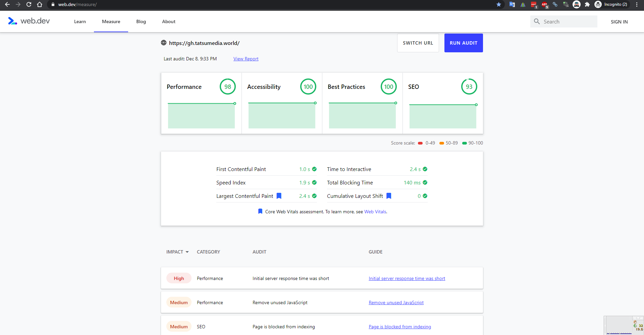Open the Incognito profile menu
This screenshot has height=335, width=644.
(611, 4)
